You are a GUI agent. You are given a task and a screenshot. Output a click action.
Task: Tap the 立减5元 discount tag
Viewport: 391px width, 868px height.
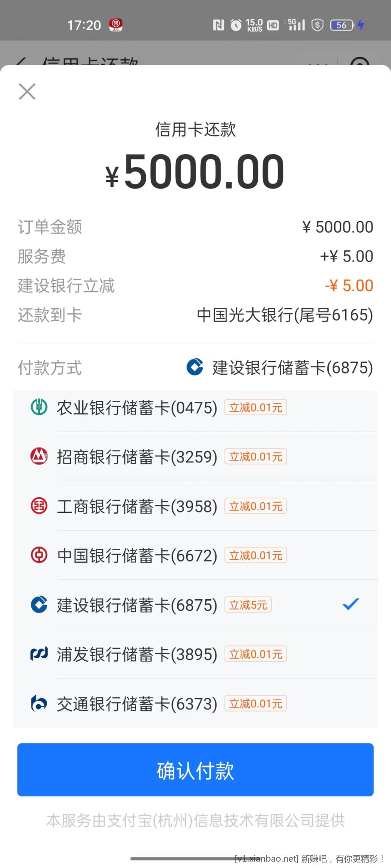[248, 605]
